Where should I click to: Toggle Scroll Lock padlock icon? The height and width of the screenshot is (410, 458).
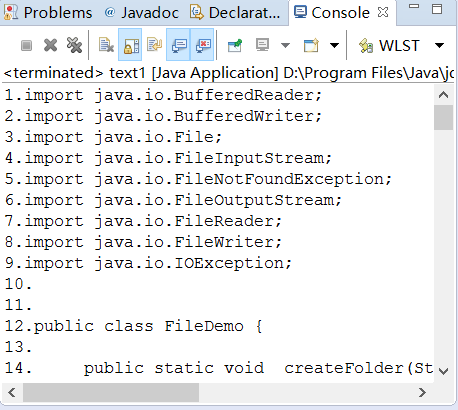[130, 45]
